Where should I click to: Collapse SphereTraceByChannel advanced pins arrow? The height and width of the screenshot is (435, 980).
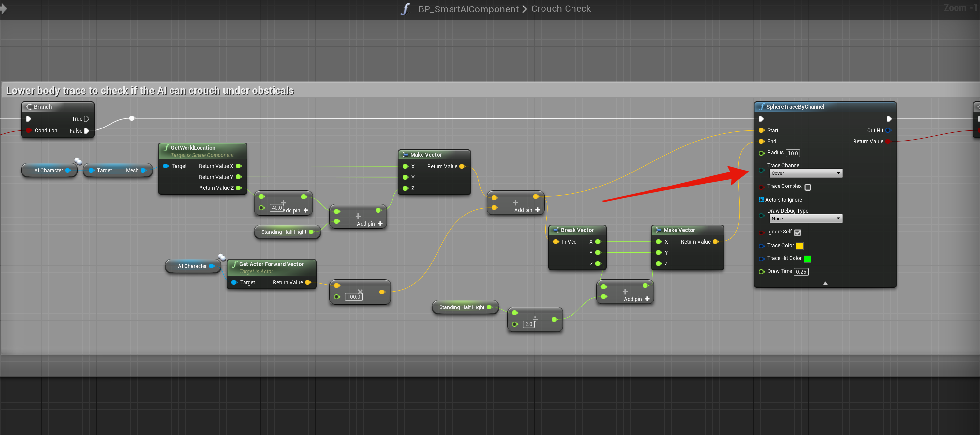[825, 283]
